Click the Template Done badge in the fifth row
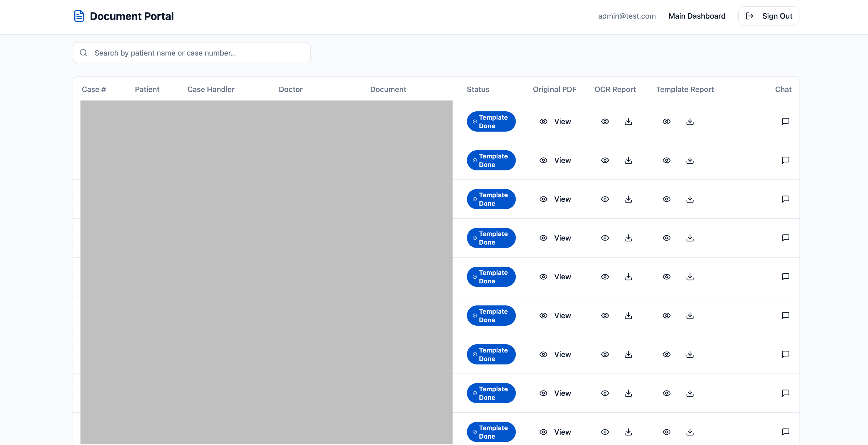The width and height of the screenshot is (868, 445). pyautogui.click(x=491, y=276)
